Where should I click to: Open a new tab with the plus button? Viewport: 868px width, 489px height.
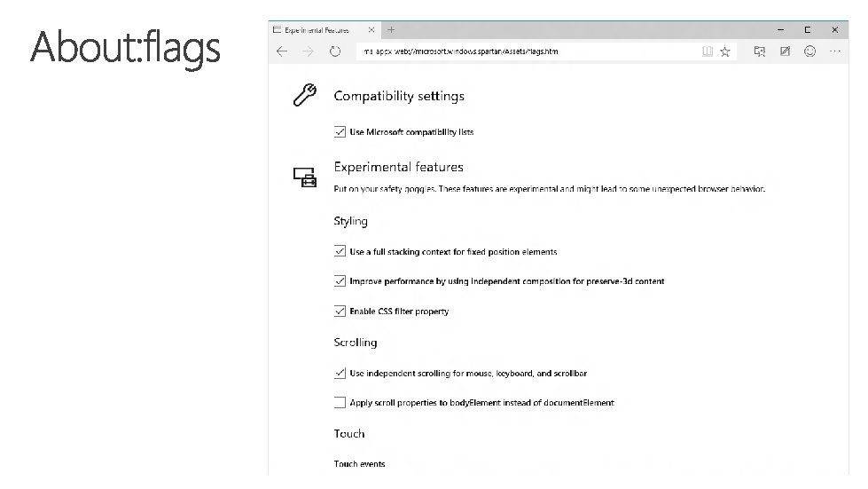391,30
